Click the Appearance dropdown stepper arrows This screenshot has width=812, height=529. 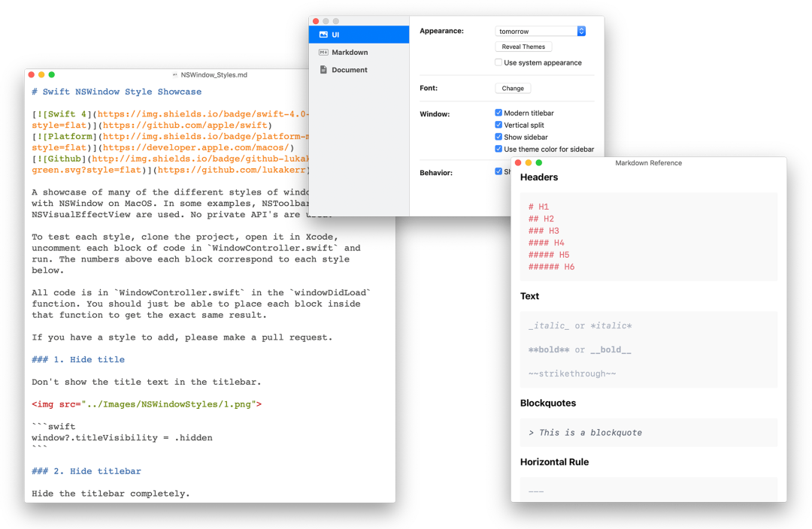(x=581, y=32)
